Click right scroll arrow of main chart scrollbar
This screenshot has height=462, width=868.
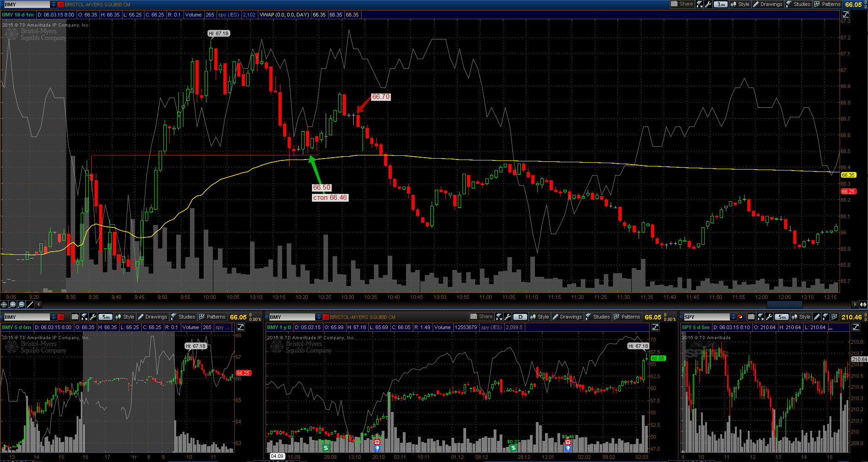click(x=855, y=304)
